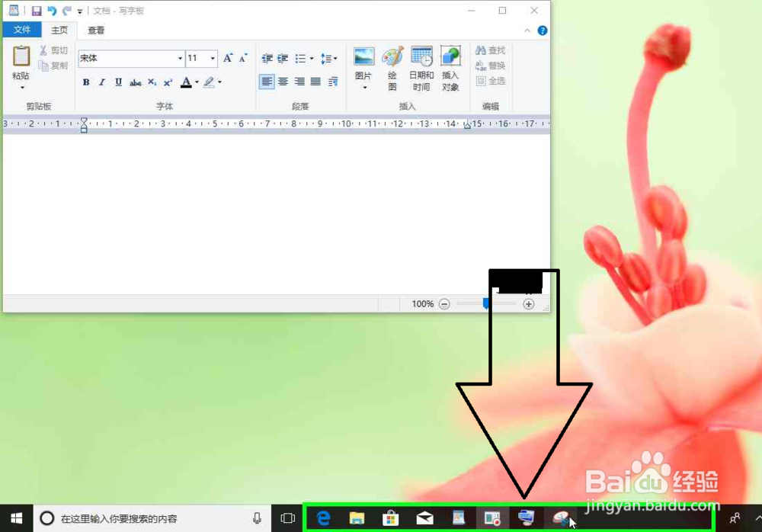This screenshot has height=532, width=762.
Task: Switch to the 查看 (View) ribbon tab
Action: 95,30
